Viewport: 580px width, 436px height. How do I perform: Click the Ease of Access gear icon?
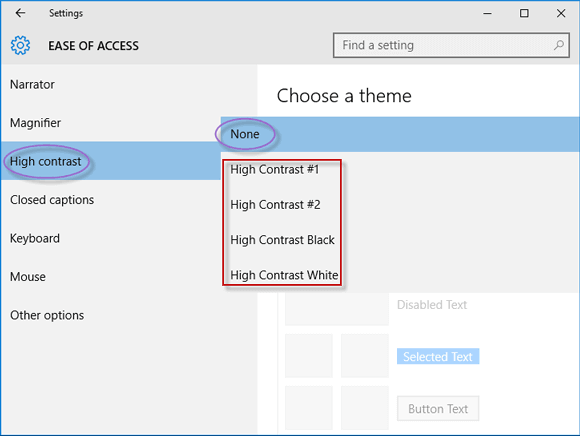click(x=20, y=45)
